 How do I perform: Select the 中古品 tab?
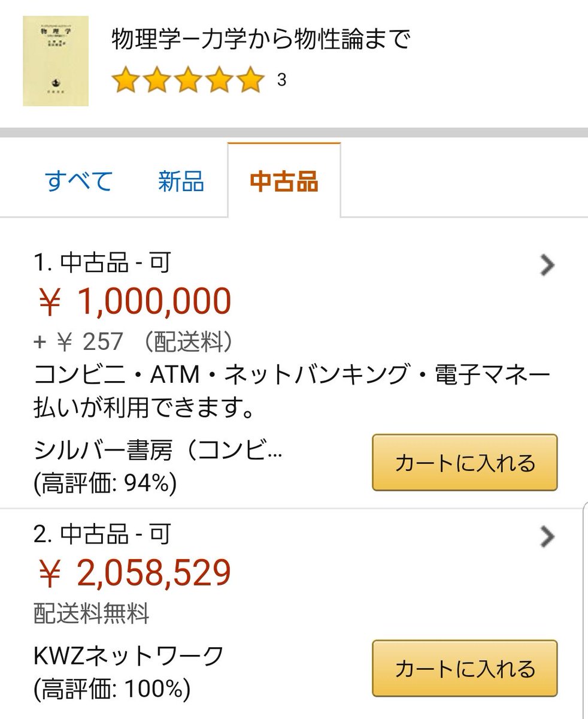284,180
